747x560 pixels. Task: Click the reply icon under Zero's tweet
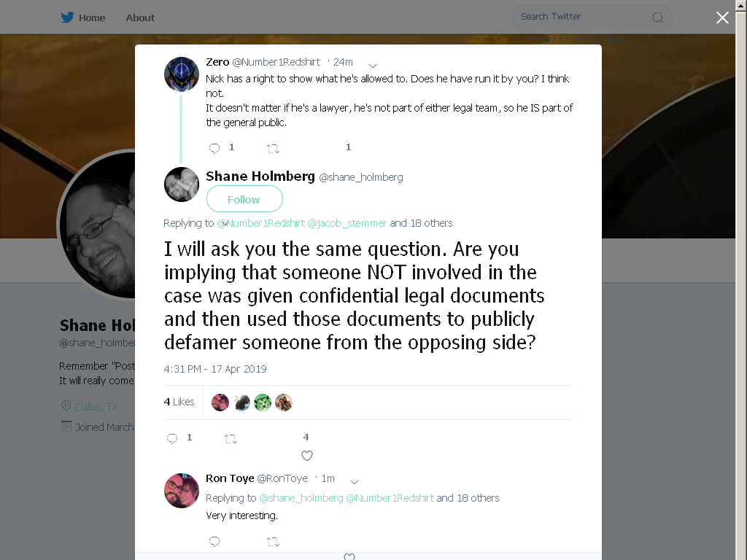coord(214,148)
